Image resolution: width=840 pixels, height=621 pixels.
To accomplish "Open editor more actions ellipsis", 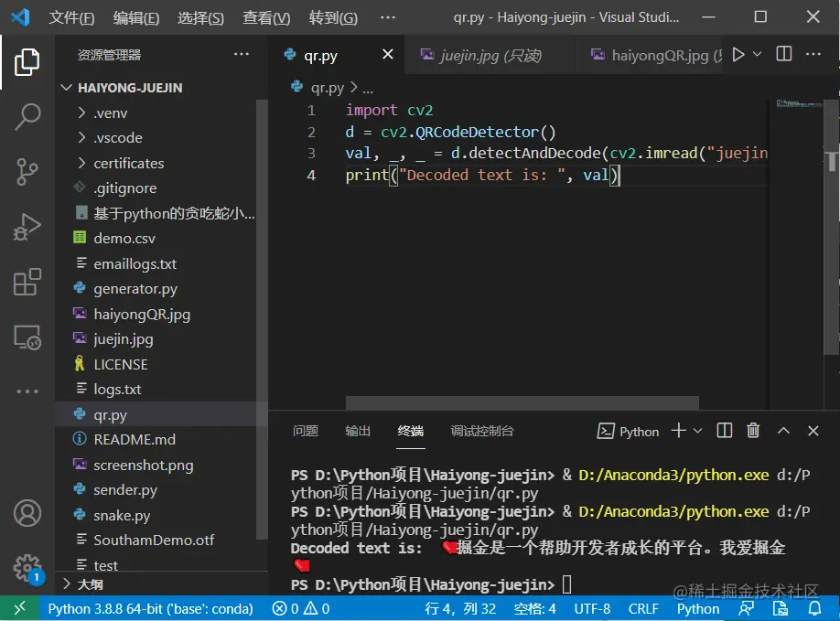I will coord(813,54).
